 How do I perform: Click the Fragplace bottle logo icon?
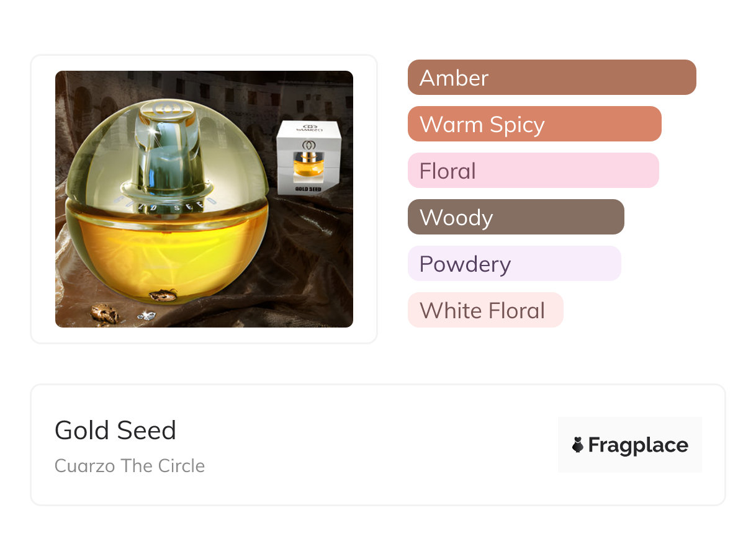click(578, 445)
